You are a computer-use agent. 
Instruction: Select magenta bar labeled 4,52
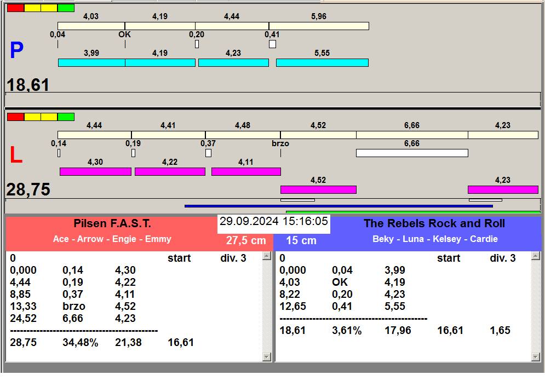pyautogui.click(x=318, y=189)
